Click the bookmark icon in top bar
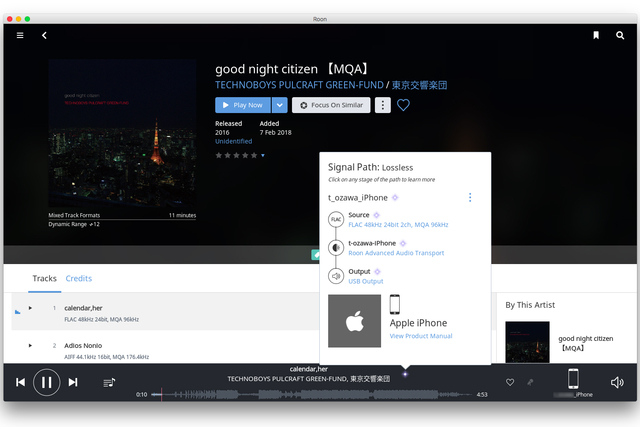The image size is (640, 427). tap(595, 35)
